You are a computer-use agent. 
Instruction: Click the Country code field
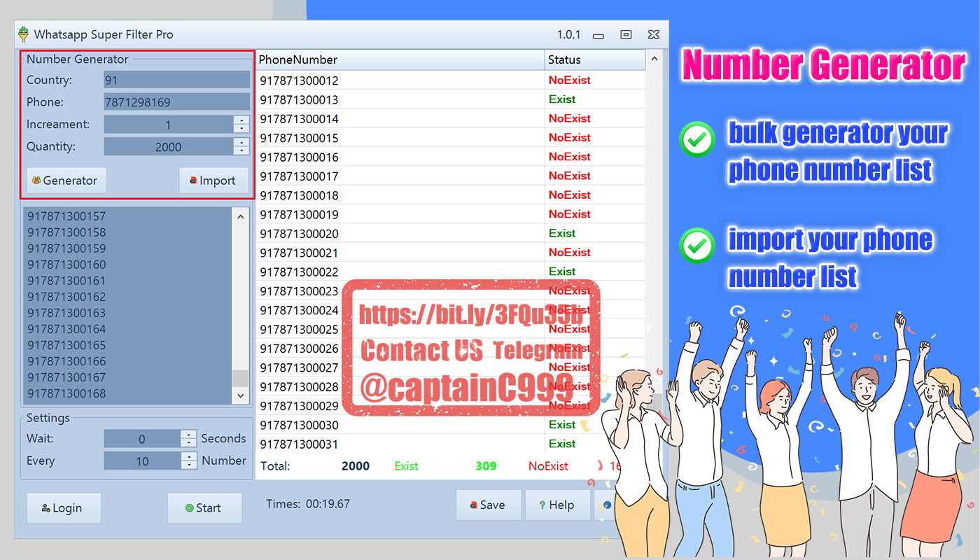tap(176, 80)
